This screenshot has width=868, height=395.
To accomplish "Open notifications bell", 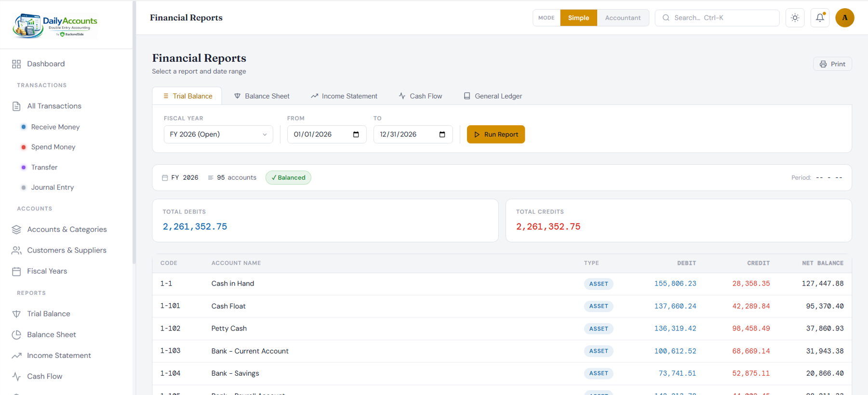I will pyautogui.click(x=820, y=18).
